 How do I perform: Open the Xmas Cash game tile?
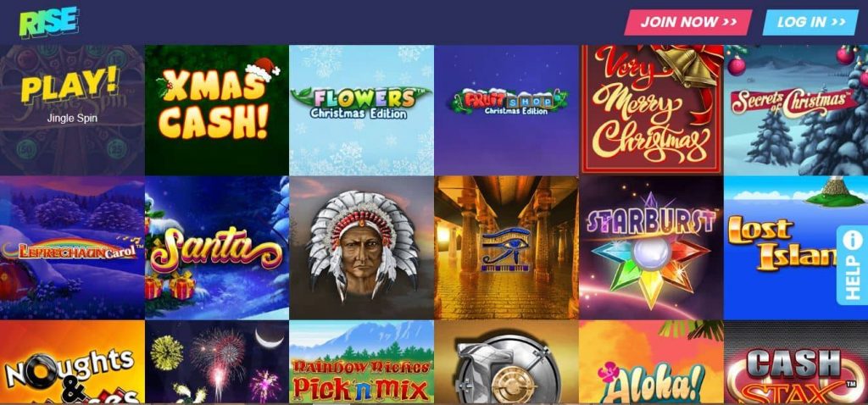217,110
